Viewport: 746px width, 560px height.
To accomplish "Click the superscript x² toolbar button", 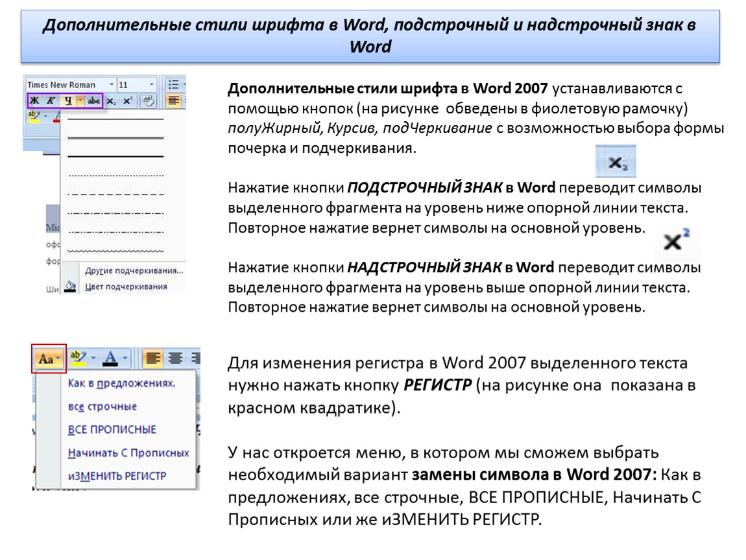I will point(128,100).
